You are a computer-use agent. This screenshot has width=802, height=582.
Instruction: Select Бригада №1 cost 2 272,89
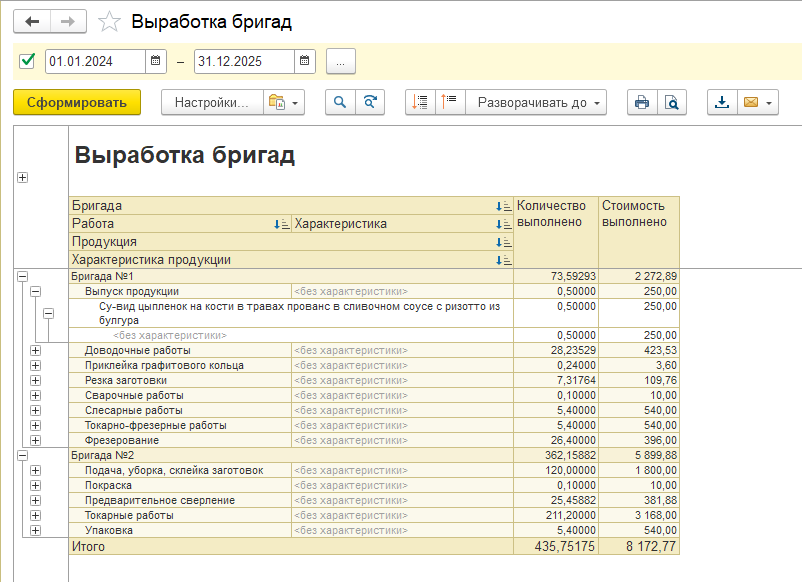(639, 276)
